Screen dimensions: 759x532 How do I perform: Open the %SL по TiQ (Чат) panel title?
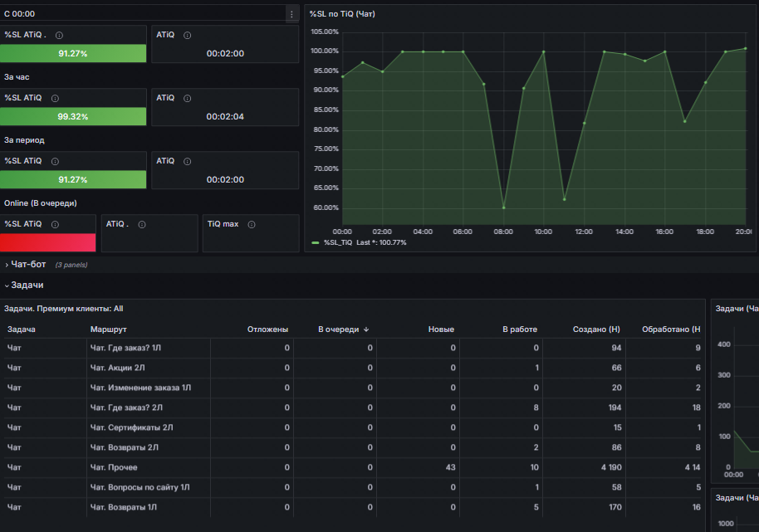pos(342,14)
